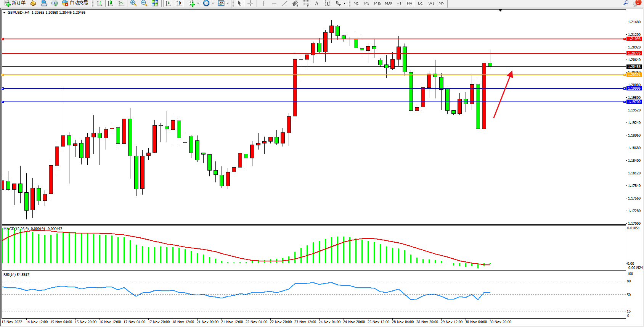Enable chart auto scroll
The image size is (644, 327).
(x=168, y=3)
